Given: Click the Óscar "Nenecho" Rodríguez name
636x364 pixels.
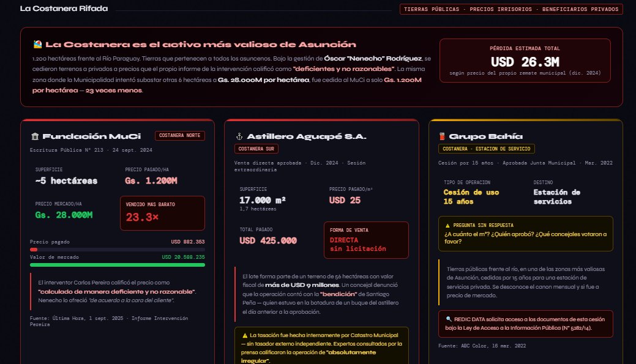Looking at the screenshot, I should pos(373,58).
